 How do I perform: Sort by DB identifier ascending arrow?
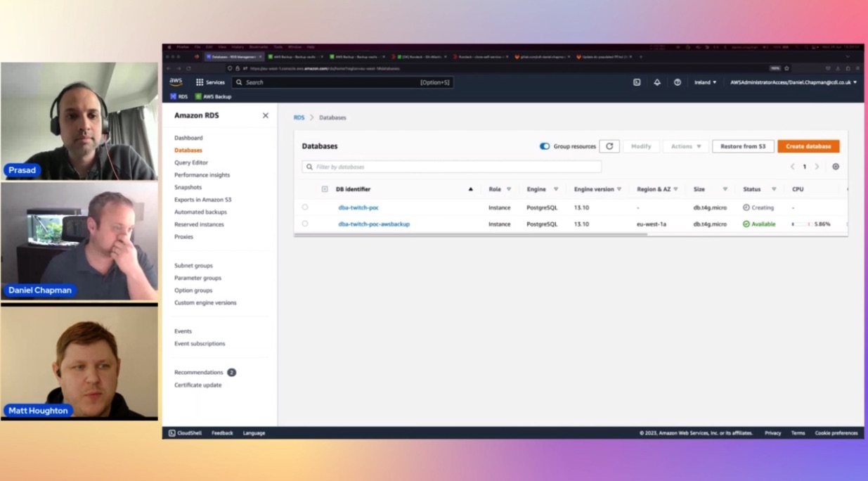click(x=471, y=189)
